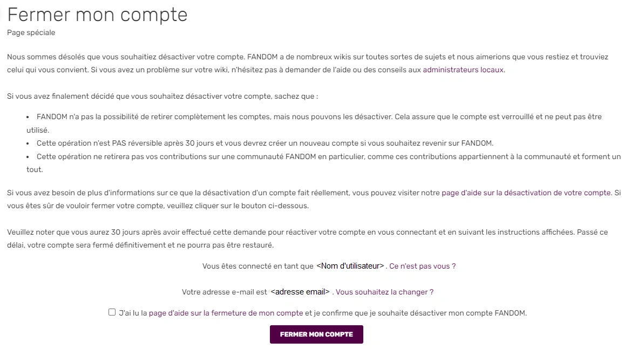
Task: Click the bullet about the irreversible 30-day operation
Action: pos(265,143)
